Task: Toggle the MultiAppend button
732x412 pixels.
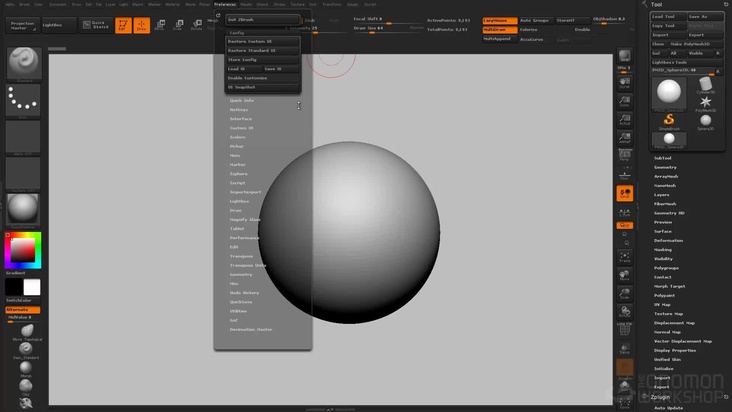Action: pos(500,39)
